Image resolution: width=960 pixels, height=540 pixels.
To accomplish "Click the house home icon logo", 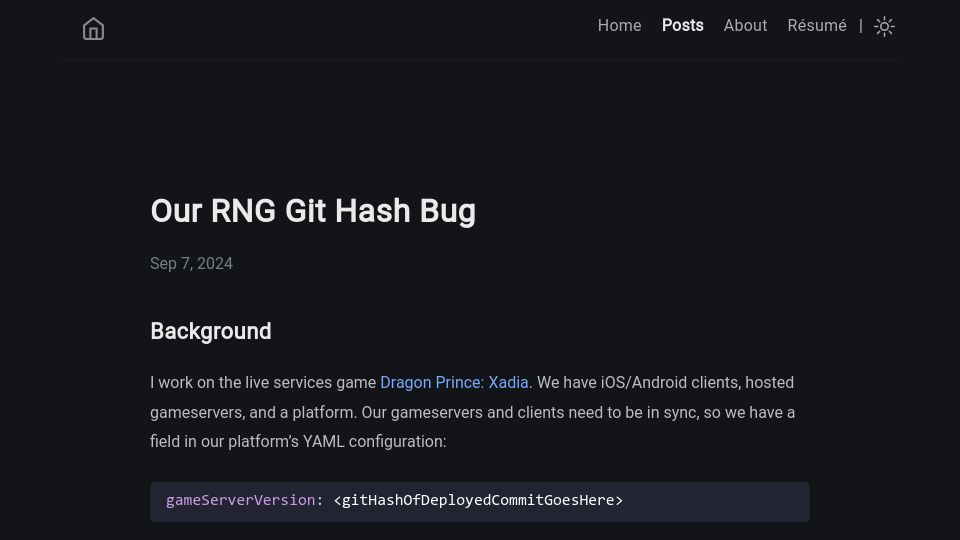I will 93,29.
